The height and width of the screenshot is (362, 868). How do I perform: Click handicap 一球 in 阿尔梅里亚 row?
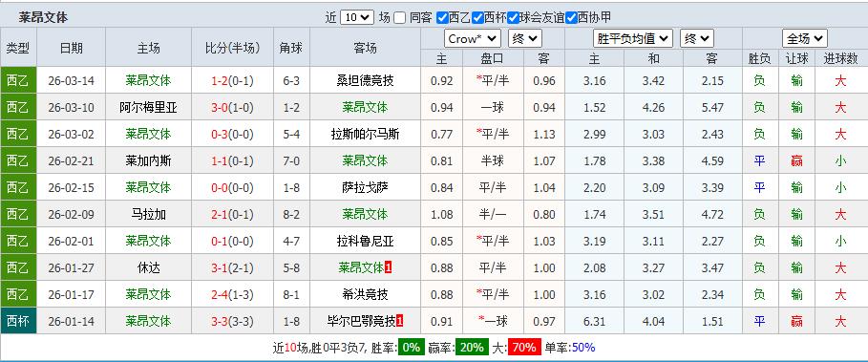click(x=493, y=107)
